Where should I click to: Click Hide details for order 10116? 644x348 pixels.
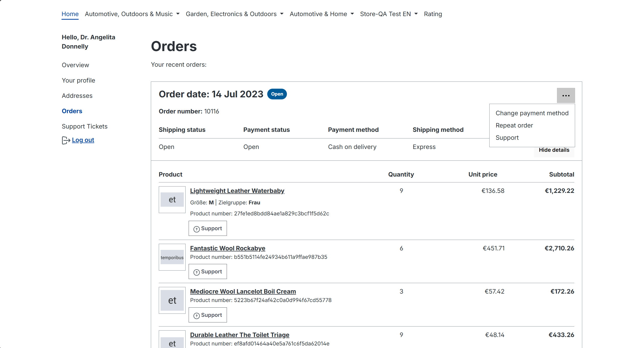pyautogui.click(x=554, y=150)
